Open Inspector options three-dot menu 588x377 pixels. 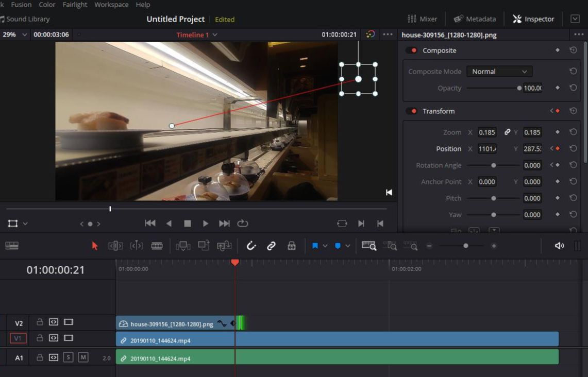tap(579, 35)
